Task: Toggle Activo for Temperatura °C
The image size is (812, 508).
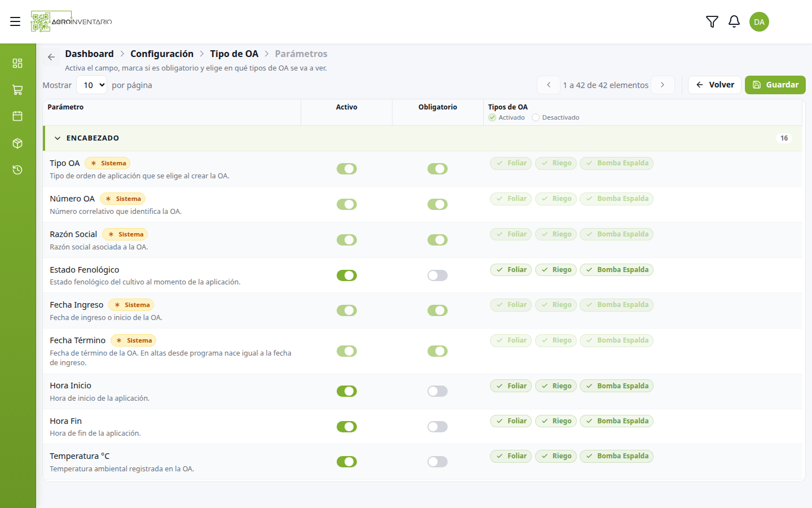Action: click(347, 462)
